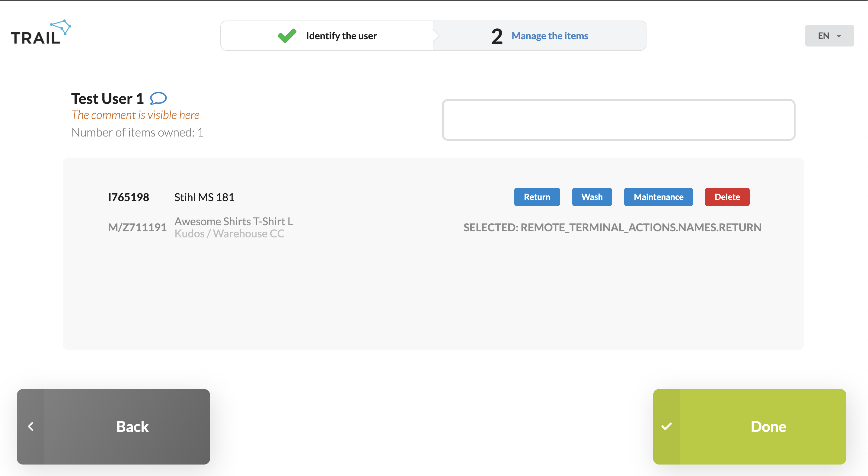Open the EN language dropdown
Image resolution: width=868 pixels, height=476 pixels.
[x=829, y=36]
